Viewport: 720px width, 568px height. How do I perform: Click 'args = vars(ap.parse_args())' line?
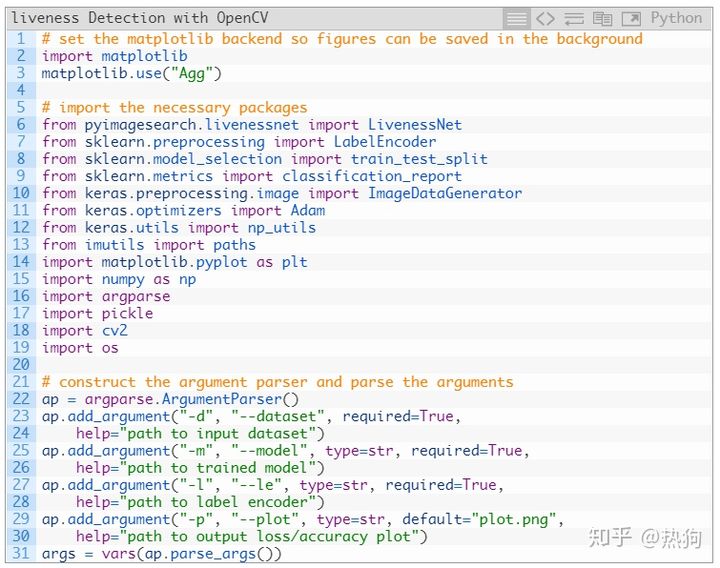tap(162, 554)
